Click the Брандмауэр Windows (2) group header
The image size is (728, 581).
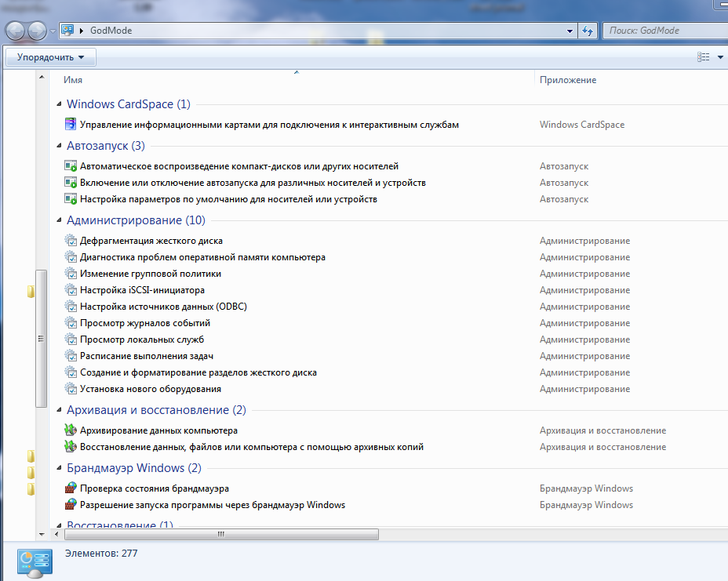click(x=134, y=468)
